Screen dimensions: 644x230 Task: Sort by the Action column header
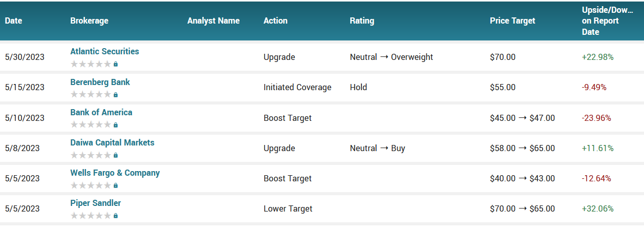click(x=275, y=21)
